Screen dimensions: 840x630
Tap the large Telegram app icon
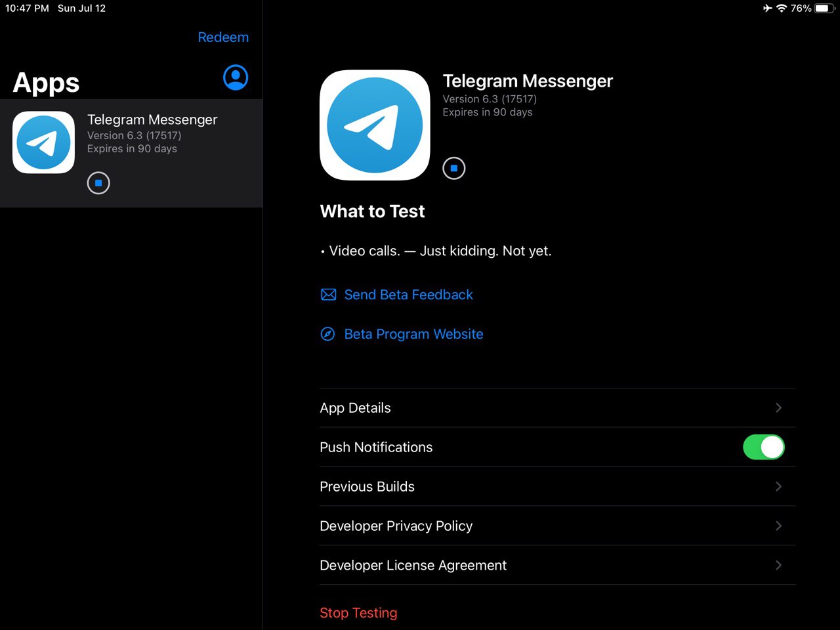pos(375,125)
